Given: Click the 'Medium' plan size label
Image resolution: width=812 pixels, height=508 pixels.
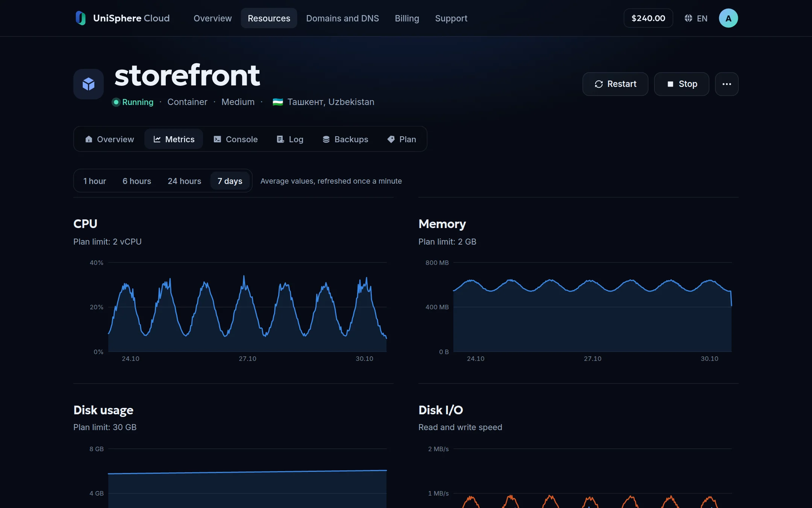Looking at the screenshot, I should 238,102.
